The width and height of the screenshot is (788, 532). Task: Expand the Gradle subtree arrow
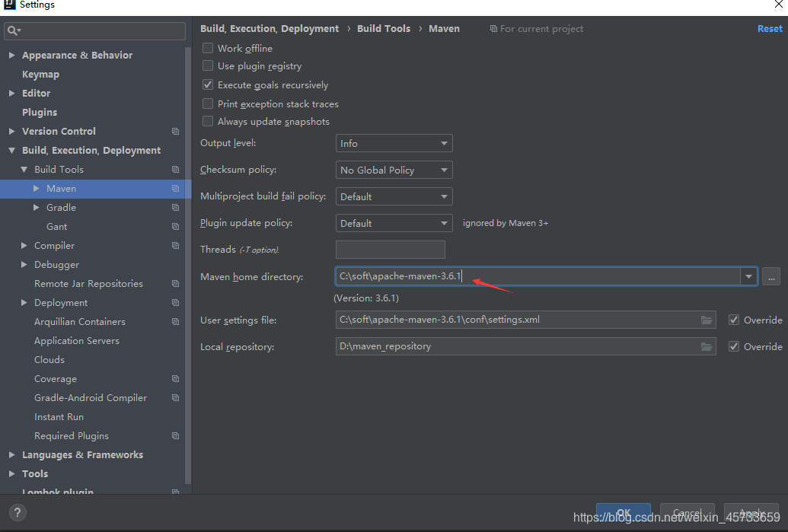pos(37,208)
